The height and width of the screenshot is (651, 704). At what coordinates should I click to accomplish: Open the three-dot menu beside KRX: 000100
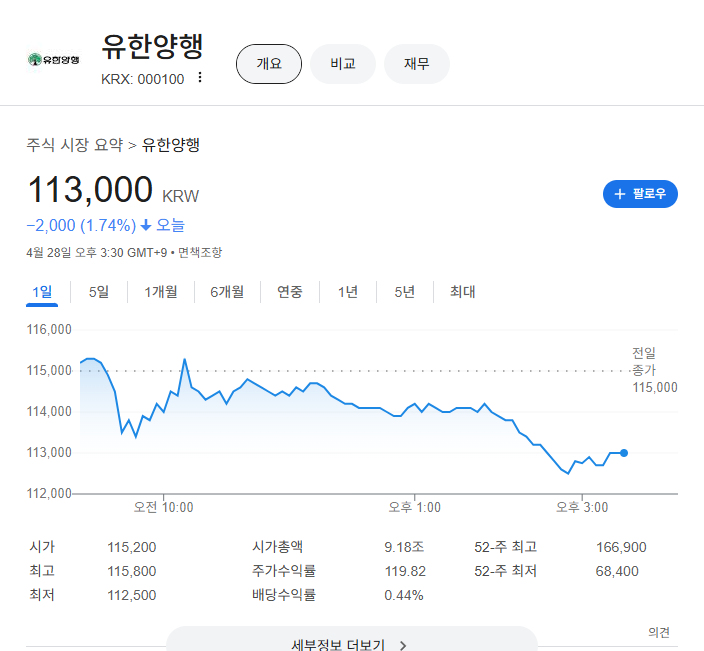click(200, 78)
